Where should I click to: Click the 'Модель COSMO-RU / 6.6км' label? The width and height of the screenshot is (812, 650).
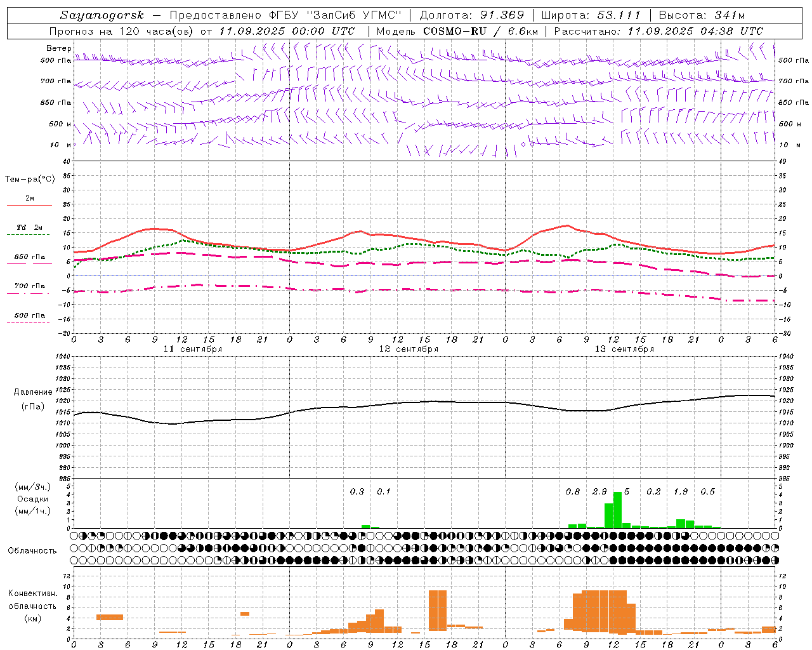[457, 31]
